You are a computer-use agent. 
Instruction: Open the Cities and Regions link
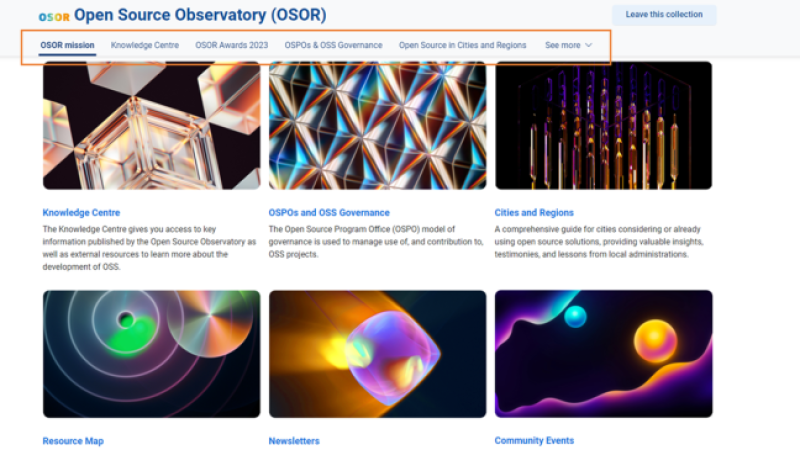coord(534,213)
